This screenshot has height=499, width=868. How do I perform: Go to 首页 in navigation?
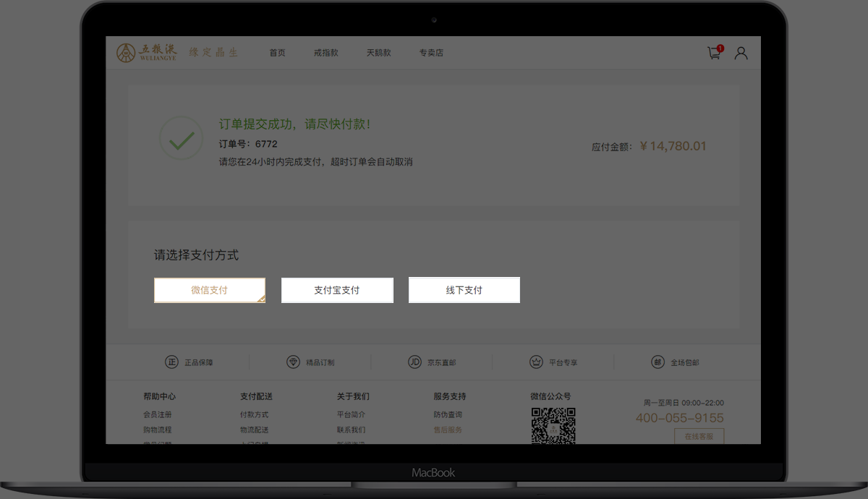(277, 53)
